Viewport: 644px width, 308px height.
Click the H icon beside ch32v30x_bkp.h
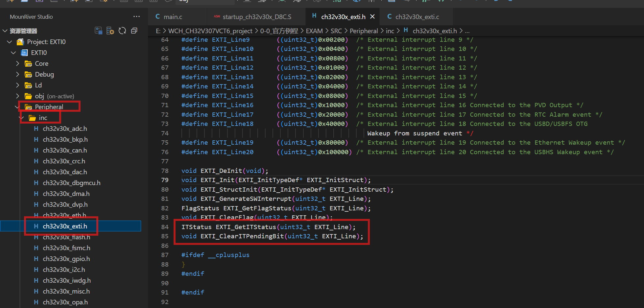point(36,139)
